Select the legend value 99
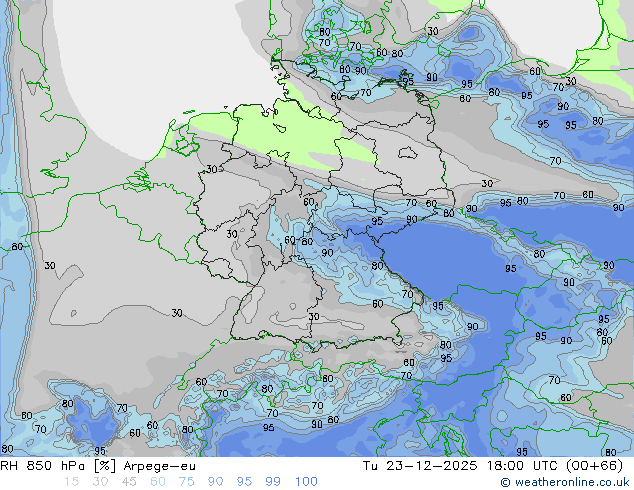This screenshot has width=634, height=490. pyautogui.click(x=273, y=482)
